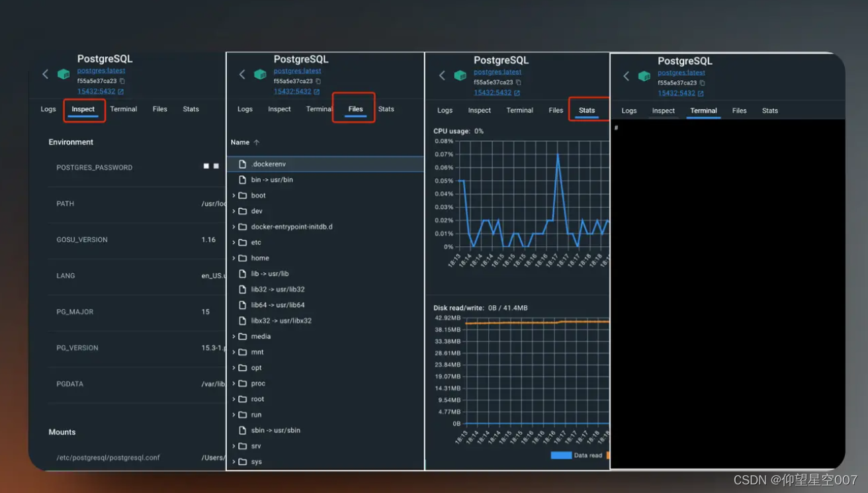Open the Stats tab in Stats panel
Viewport: 868px width, 493px height.
pyautogui.click(x=587, y=111)
